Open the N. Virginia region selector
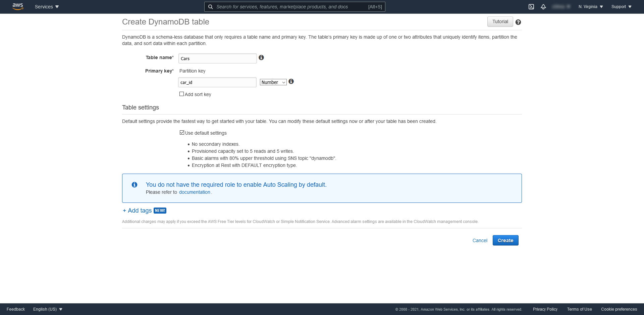The width and height of the screenshot is (644, 315). pos(591,7)
